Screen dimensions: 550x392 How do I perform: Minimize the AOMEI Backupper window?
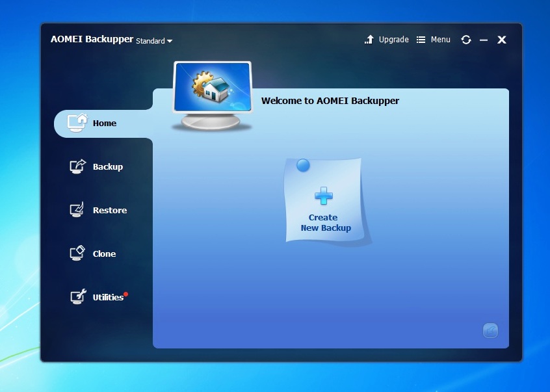pos(484,40)
